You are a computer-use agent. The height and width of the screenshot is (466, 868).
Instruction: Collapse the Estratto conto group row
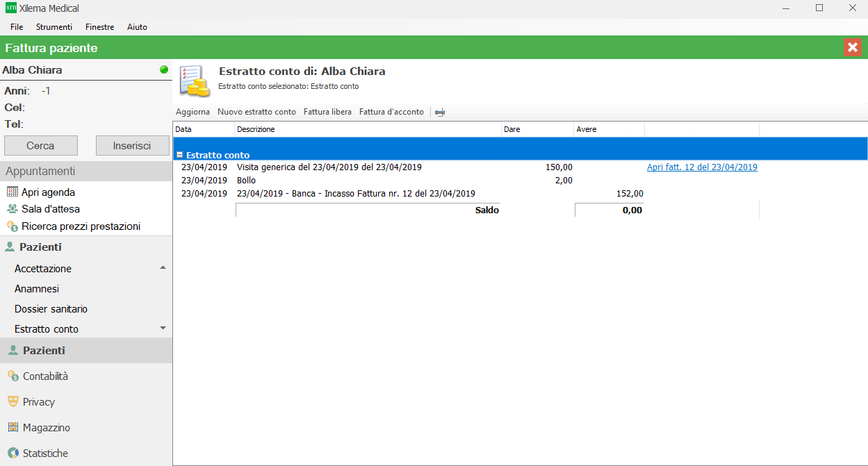click(x=179, y=155)
